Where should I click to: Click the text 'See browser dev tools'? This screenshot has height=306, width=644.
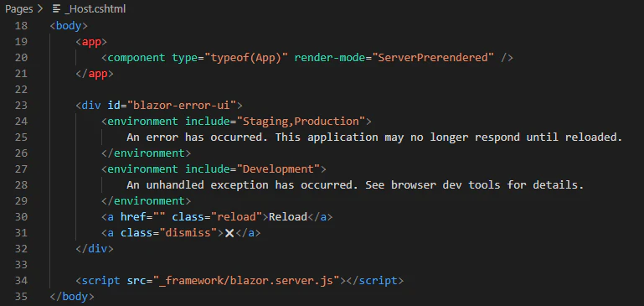pos(432,185)
